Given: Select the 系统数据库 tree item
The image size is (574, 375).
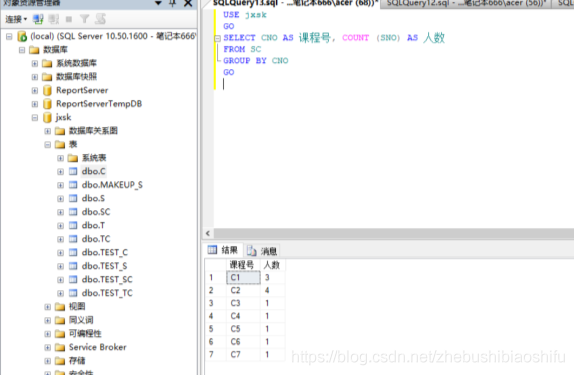Looking at the screenshot, I should pos(77,63).
